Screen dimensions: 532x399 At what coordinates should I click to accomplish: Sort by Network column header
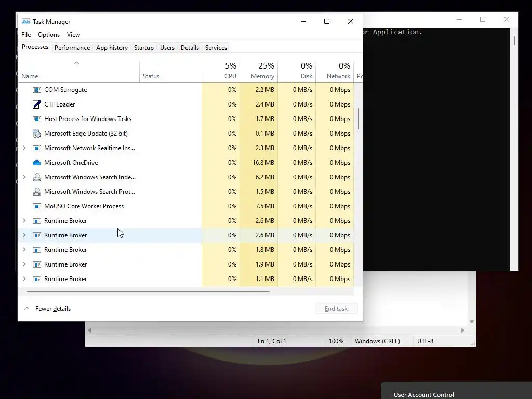(335, 71)
